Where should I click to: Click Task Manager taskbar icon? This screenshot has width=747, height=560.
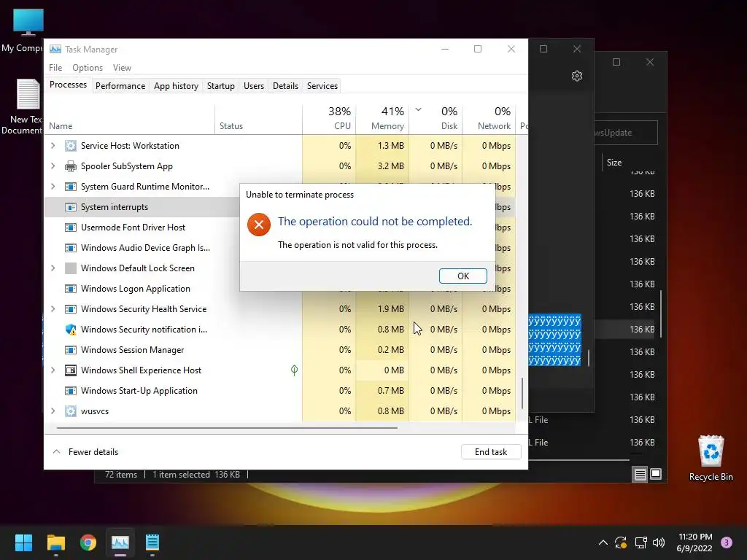pos(120,542)
